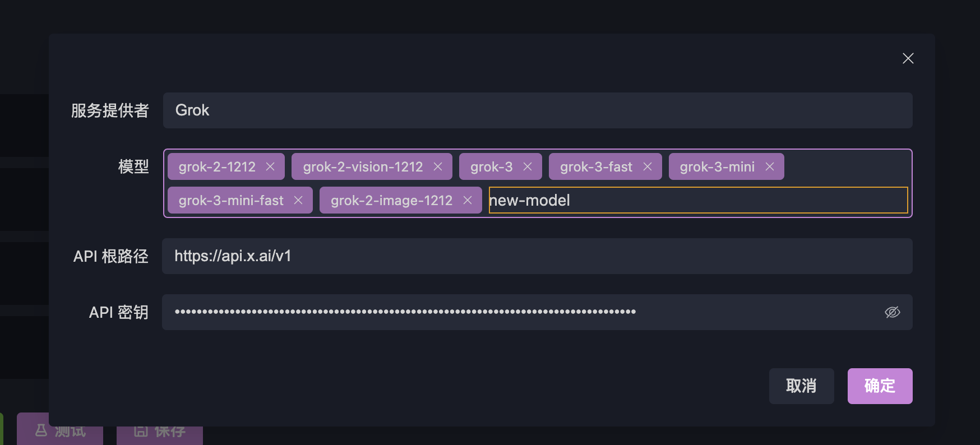980x445 pixels.
Task: Click the API 根路径 URL field
Action: click(x=537, y=256)
